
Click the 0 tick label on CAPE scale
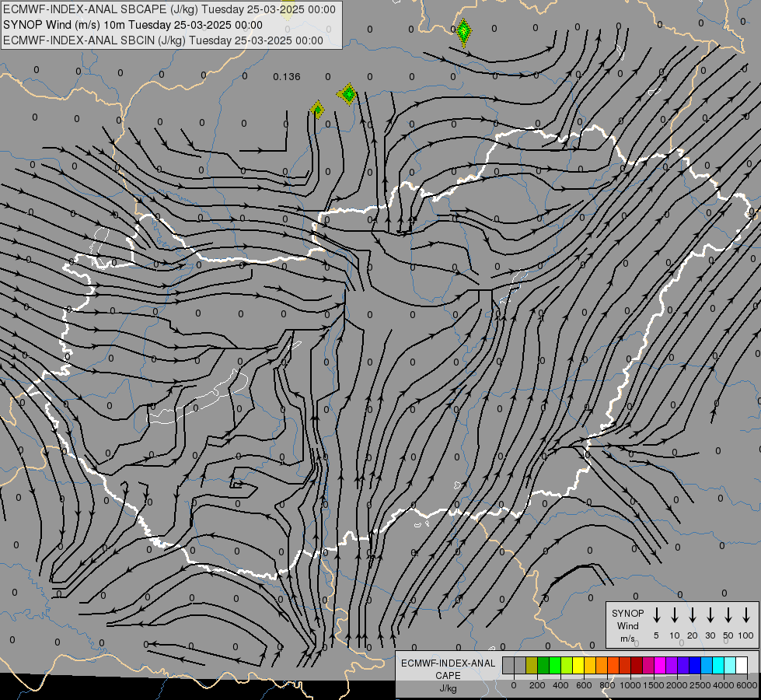point(514,685)
